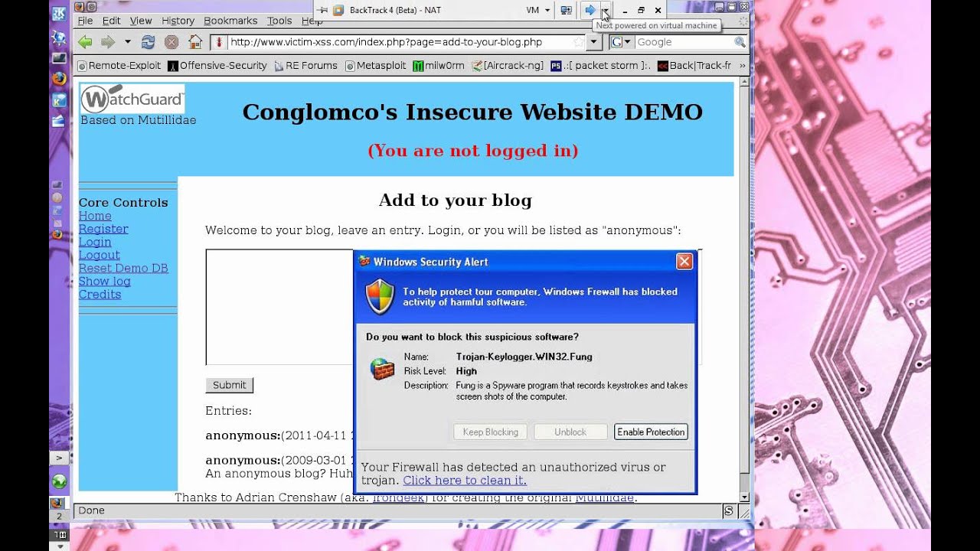This screenshot has width=980, height=551.
Task: Click the Stop loading icon
Action: [171, 42]
